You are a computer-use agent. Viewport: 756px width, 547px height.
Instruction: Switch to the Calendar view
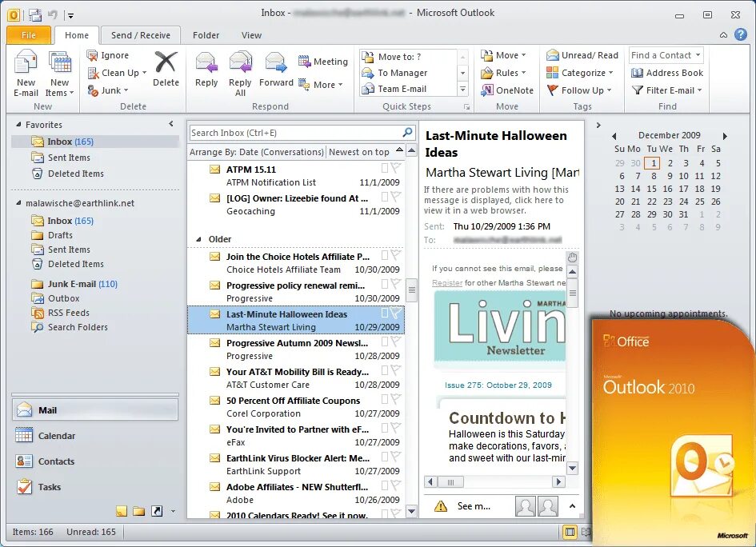coord(94,436)
